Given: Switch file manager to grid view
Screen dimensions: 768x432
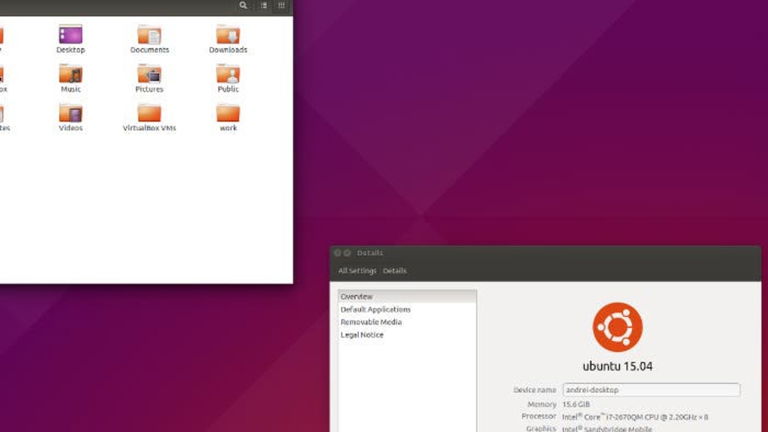Looking at the screenshot, I should click(x=282, y=5).
